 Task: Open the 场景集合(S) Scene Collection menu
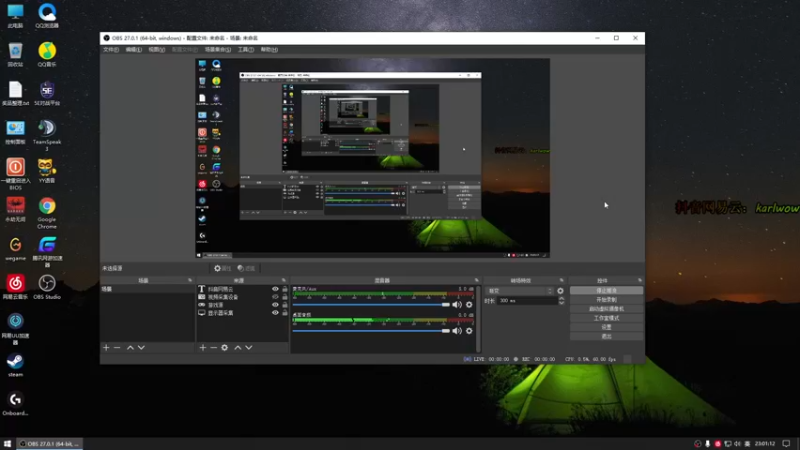click(218, 49)
